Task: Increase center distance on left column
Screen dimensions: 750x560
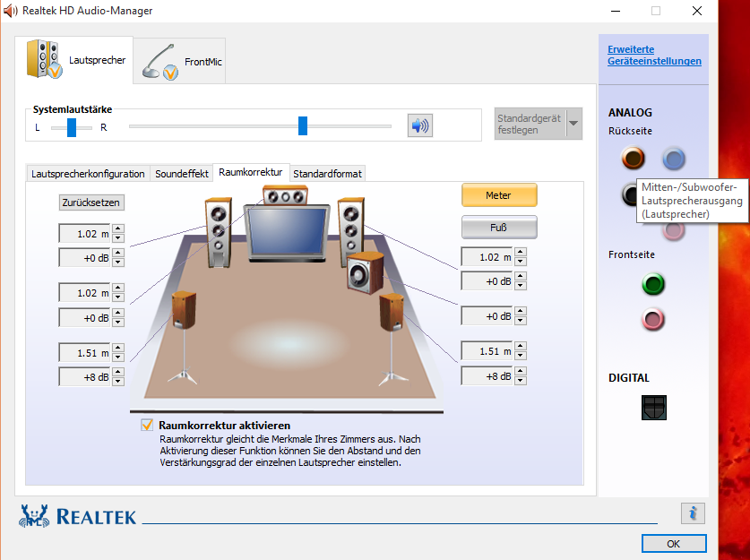Action: pyautogui.click(x=118, y=288)
